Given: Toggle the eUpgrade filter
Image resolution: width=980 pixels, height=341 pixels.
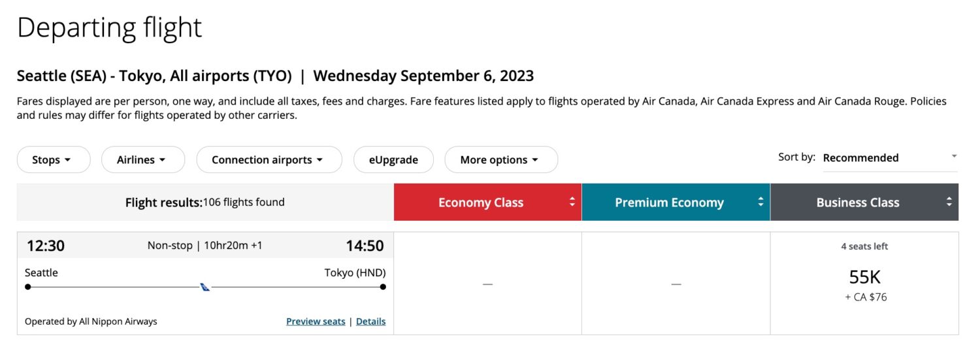Looking at the screenshot, I should pyautogui.click(x=393, y=160).
